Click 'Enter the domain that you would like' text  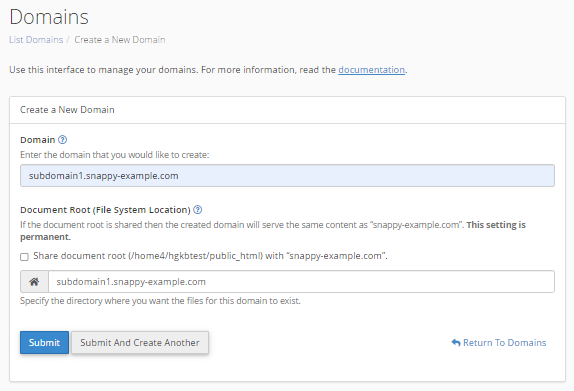coord(115,155)
